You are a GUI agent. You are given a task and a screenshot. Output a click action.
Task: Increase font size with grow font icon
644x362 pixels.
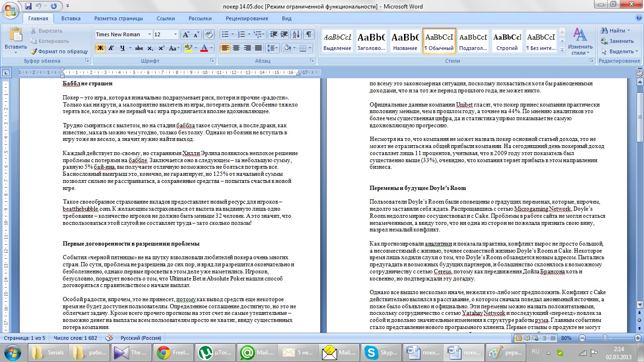pos(186,34)
